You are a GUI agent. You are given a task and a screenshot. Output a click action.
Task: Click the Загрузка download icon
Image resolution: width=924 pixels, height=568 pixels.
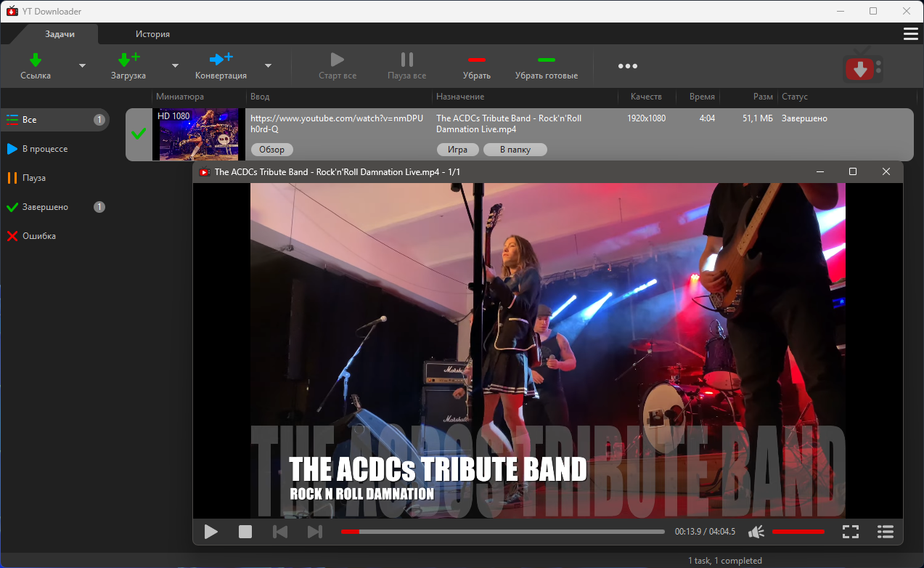[x=128, y=60]
